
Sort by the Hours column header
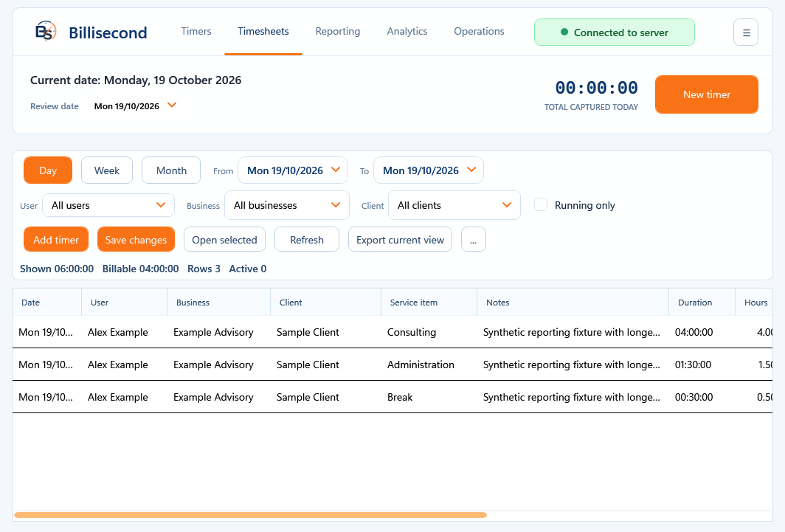(755, 303)
